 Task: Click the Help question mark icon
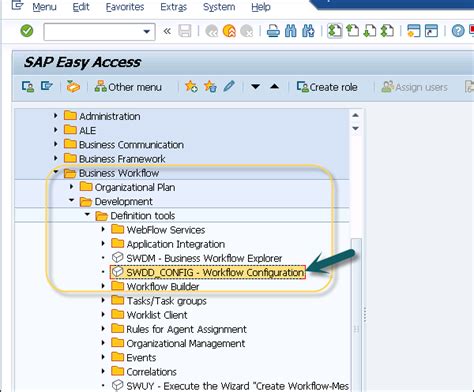click(458, 31)
